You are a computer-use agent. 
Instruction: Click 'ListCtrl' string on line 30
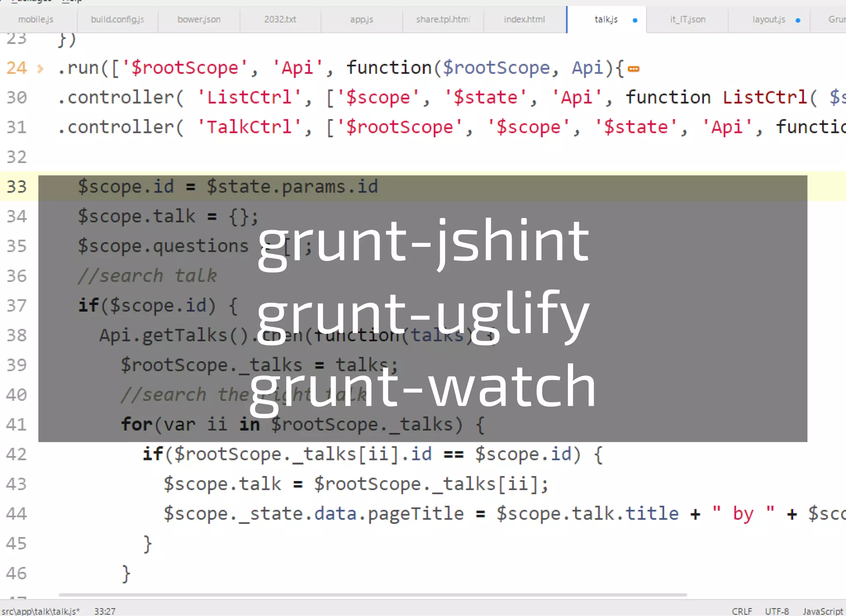[250, 97]
